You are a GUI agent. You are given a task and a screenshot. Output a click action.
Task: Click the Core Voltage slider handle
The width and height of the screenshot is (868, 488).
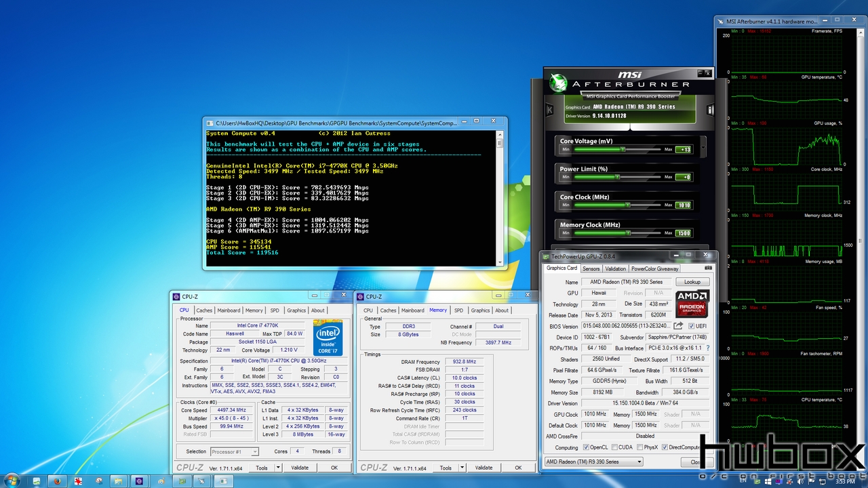622,149
